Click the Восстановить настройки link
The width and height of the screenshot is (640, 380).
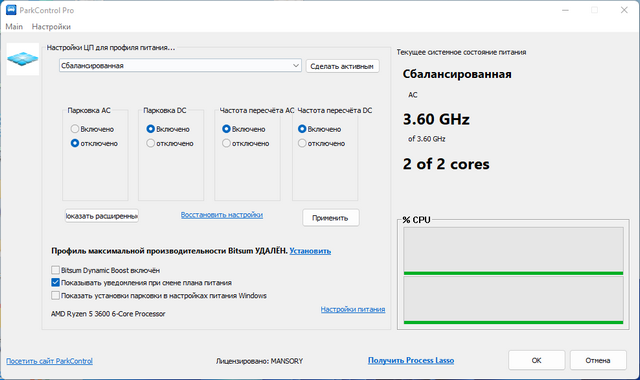222,215
